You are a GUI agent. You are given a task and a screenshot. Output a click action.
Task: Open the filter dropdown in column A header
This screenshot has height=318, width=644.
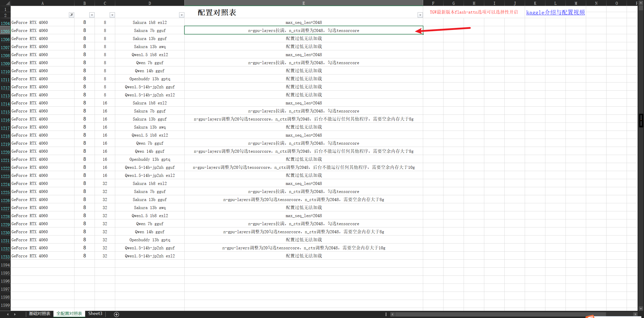point(71,15)
